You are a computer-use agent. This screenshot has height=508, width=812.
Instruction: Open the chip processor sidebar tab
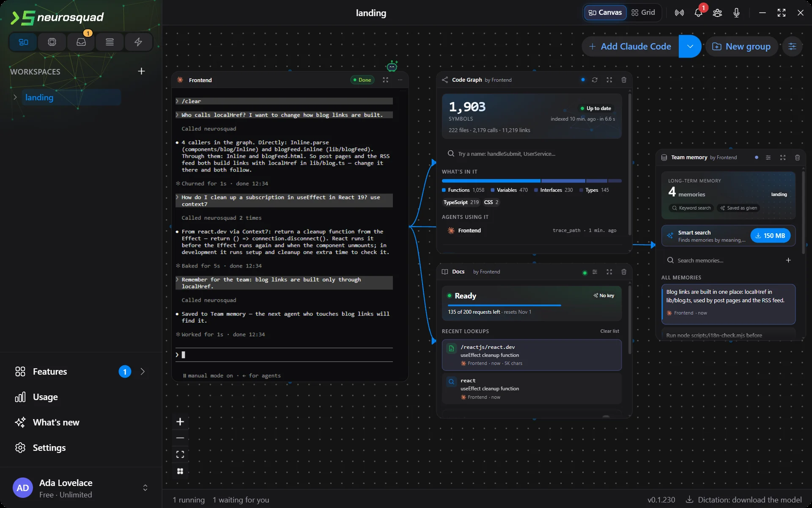pos(52,42)
